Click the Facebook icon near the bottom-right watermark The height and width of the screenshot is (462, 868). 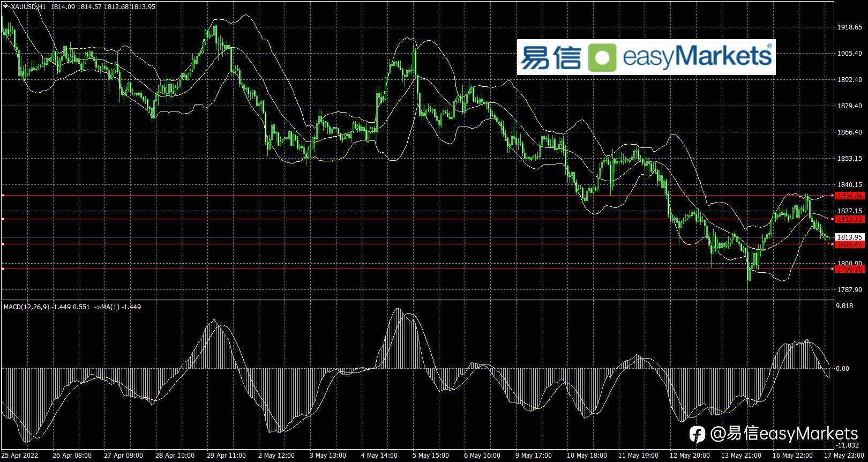pyautogui.click(x=697, y=434)
